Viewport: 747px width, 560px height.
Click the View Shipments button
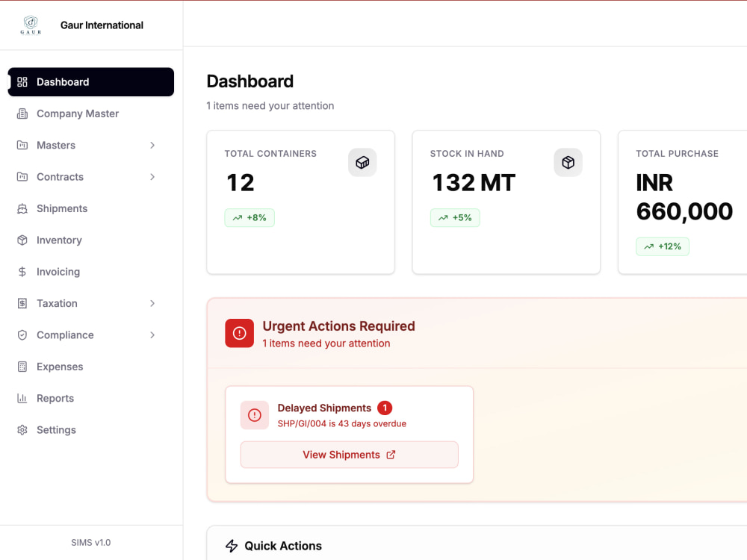[x=349, y=455]
